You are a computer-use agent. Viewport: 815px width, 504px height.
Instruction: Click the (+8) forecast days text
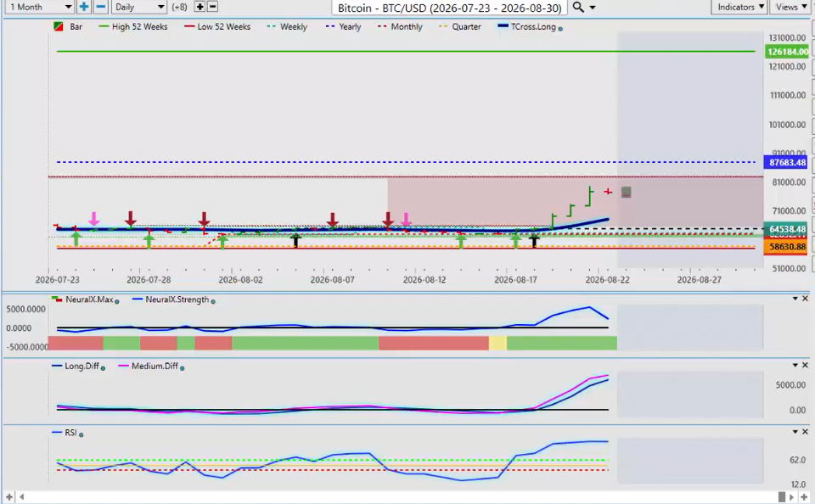tap(179, 7)
